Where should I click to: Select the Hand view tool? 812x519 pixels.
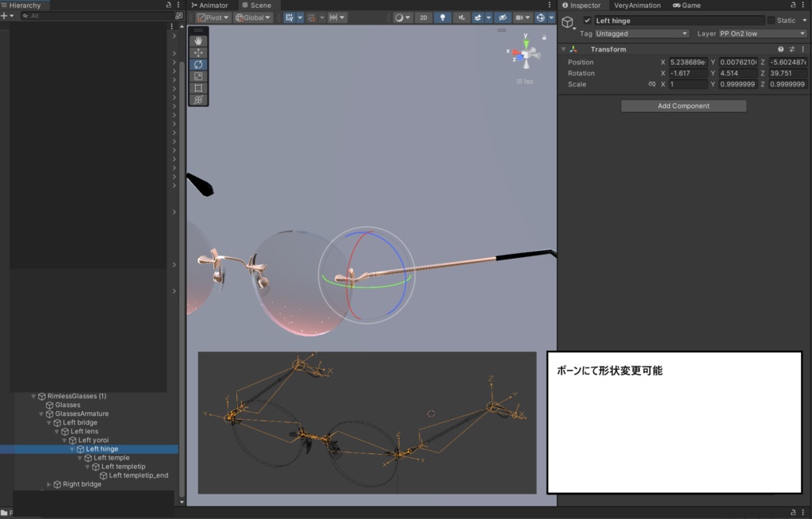(x=198, y=40)
